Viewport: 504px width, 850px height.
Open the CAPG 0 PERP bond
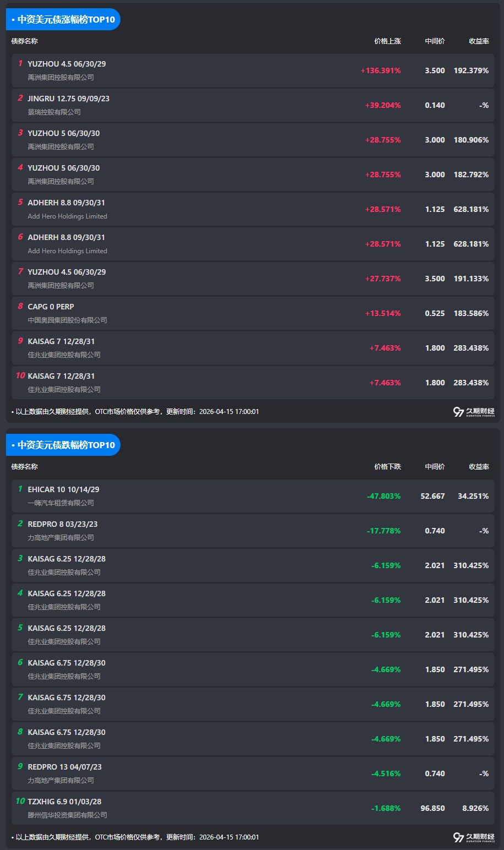(51, 307)
